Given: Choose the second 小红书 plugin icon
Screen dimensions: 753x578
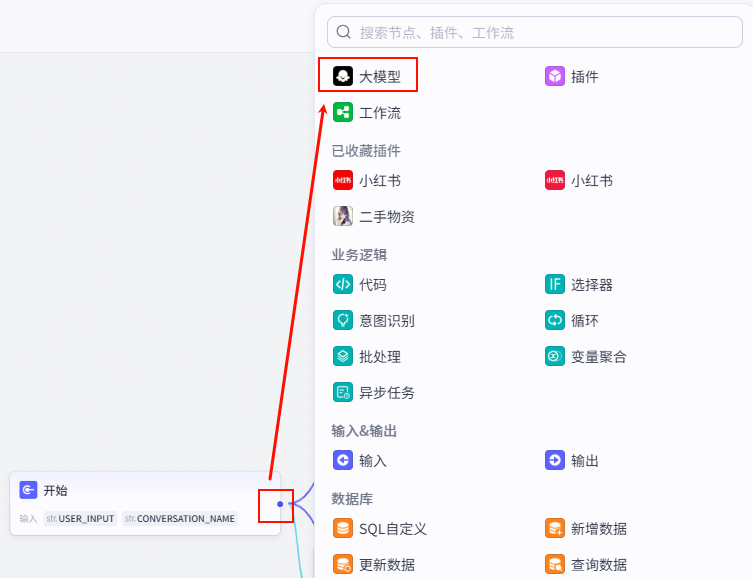Looking at the screenshot, I should (x=555, y=180).
